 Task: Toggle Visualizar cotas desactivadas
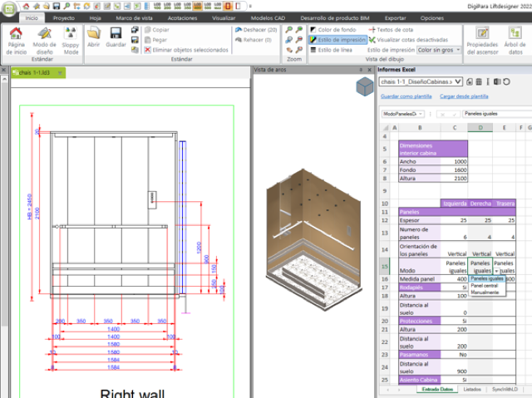coord(408,40)
